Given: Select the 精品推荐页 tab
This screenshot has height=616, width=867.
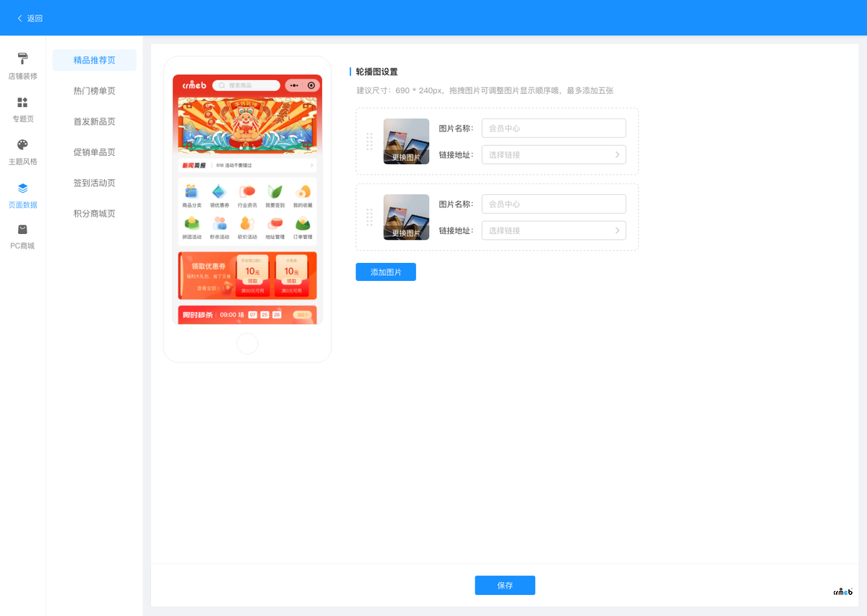Looking at the screenshot, I should click(95, 60).
